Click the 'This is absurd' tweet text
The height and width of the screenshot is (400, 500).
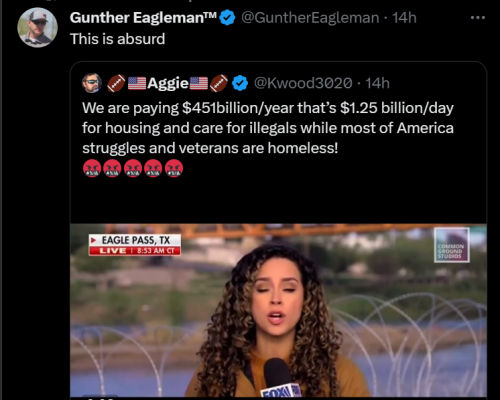(117, 39)
